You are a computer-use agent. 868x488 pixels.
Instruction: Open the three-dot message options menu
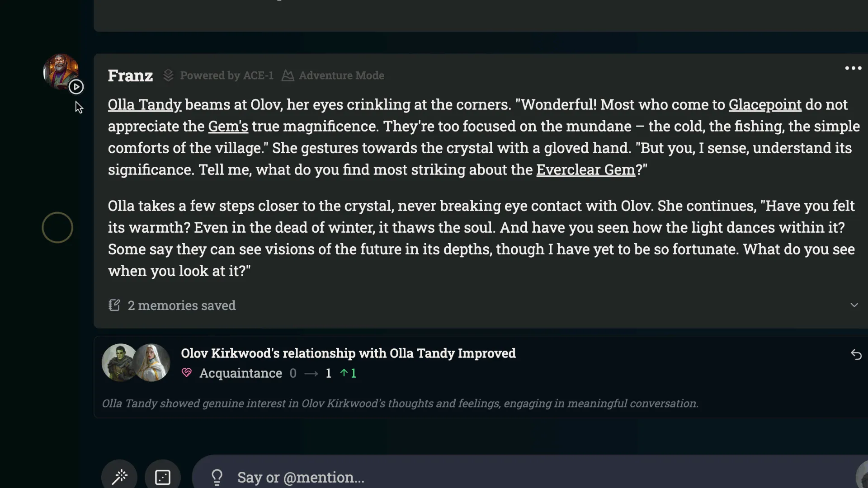click(x=853, y=68)
